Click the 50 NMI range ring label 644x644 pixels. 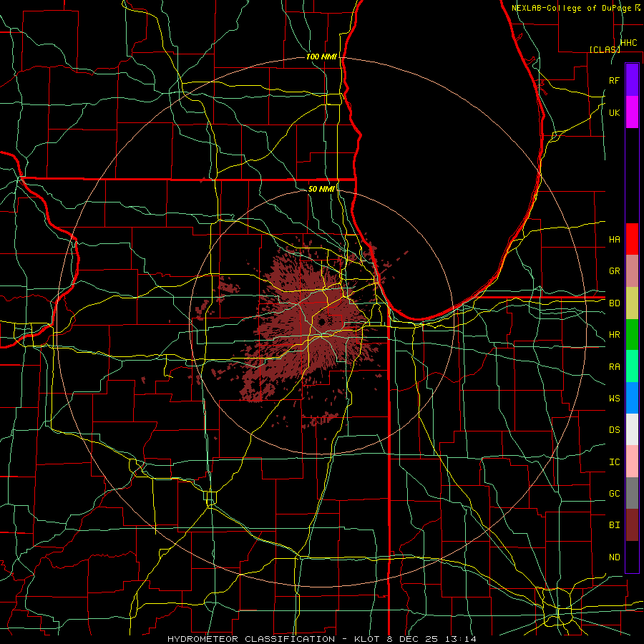pyautogui.click(x=321, y=189)
